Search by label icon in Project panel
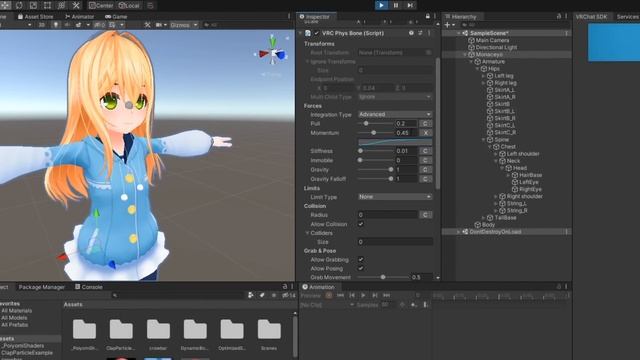The width and height of the screenshot is (640, 360). tap(262, 295)
